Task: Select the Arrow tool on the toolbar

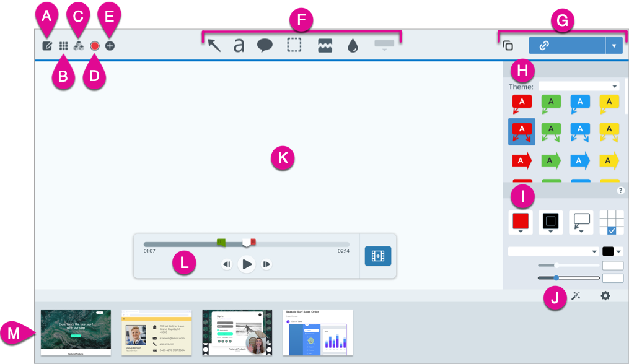Action: 213,45
